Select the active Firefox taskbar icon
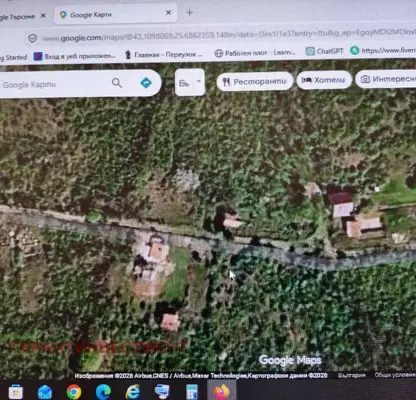The image size is (416, 400). tap(222, 391)
